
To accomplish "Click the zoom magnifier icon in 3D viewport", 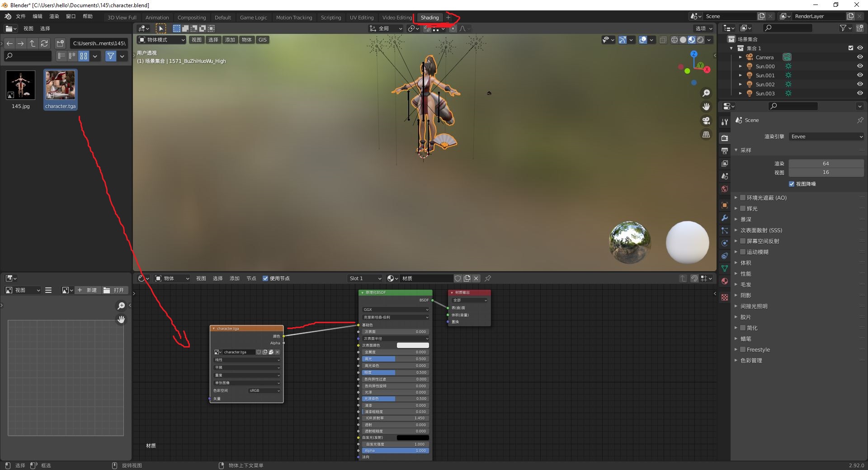I will click(x=706, y=93).
